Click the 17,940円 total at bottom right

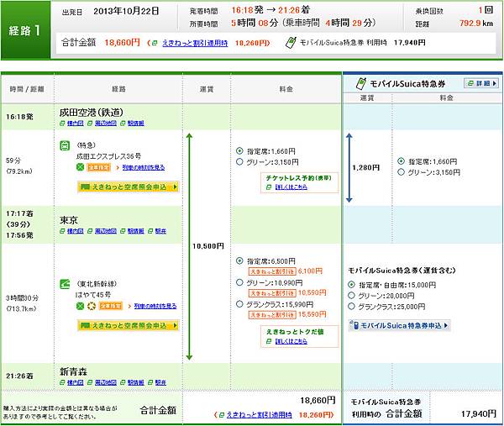tap(478, 413)
